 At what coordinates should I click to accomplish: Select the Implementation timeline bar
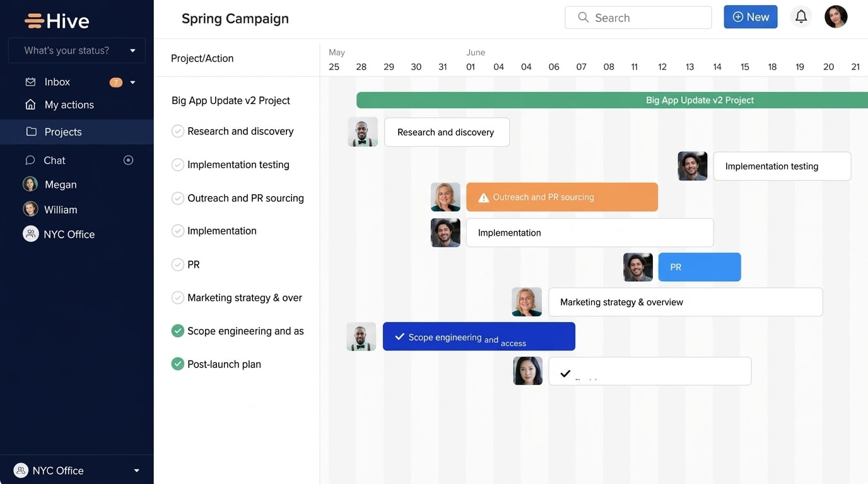tap(590, 233)
